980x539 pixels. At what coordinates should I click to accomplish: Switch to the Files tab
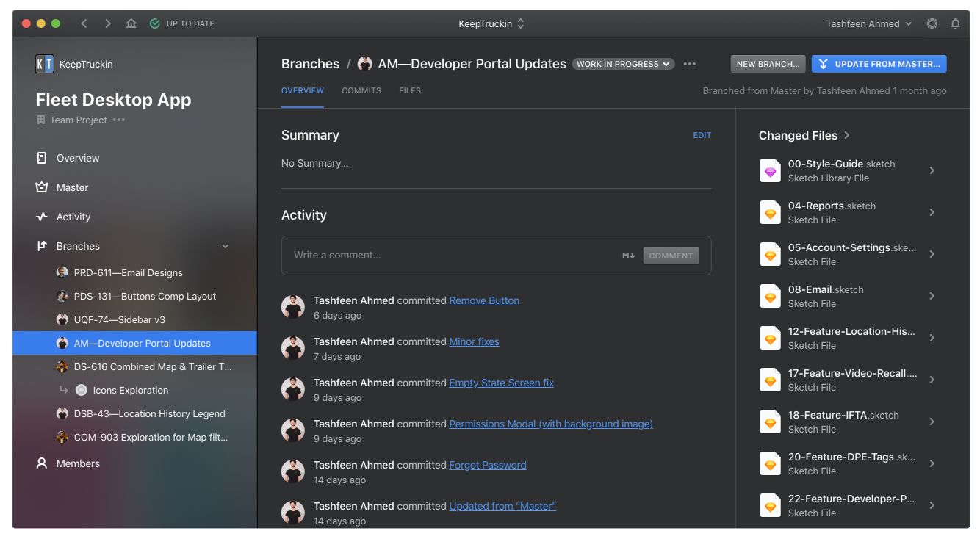(410, 91)
